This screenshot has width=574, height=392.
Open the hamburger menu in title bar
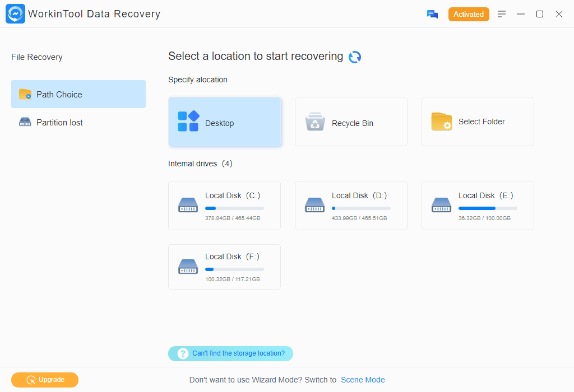pyautogui.click(x=502, y=15)
